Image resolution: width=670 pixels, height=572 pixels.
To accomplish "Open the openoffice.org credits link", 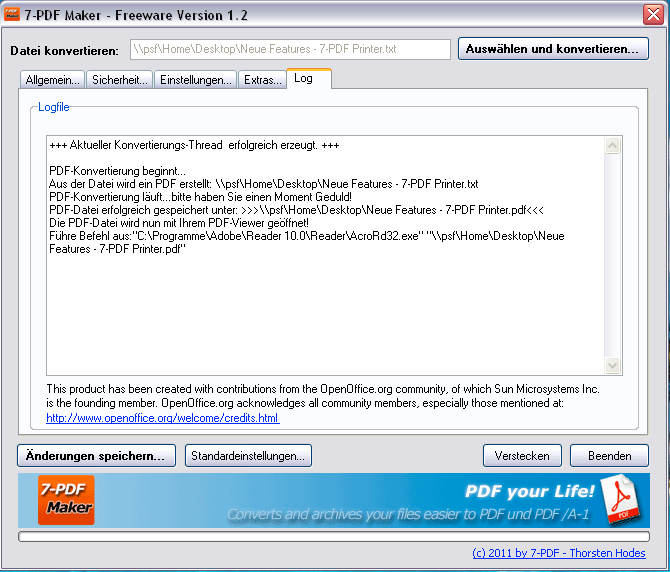I will 163,418.
